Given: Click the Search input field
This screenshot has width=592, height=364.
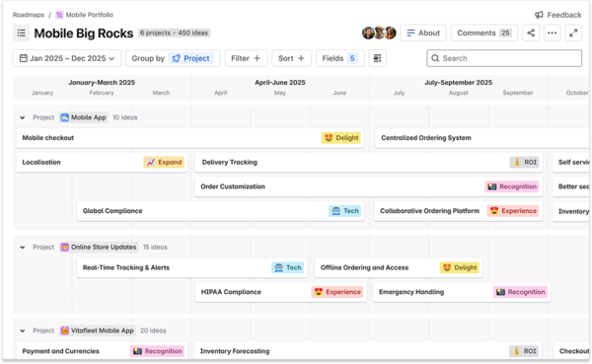Looking at the screenshot, I should 504,58.
